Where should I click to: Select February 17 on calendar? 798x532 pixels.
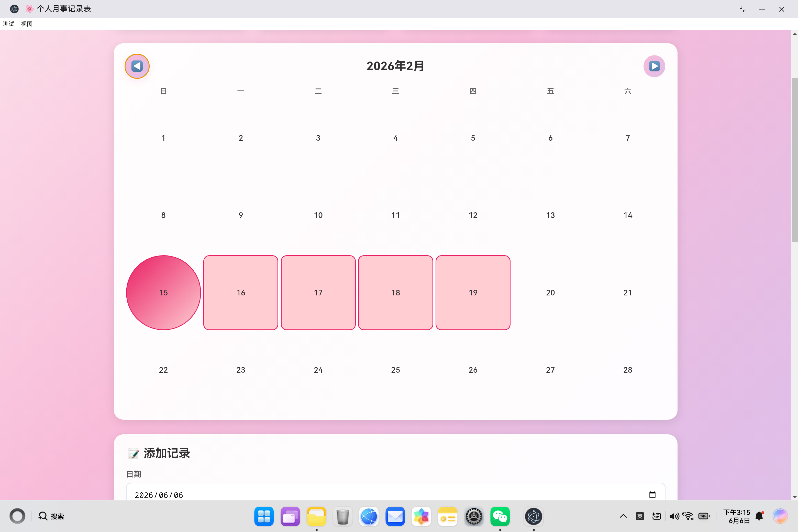coord(318,292)
